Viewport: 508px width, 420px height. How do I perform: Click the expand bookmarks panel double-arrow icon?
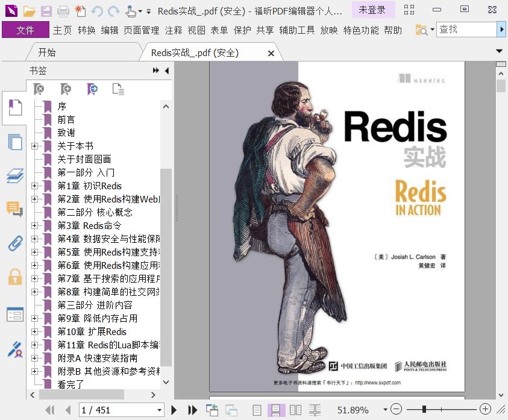point(156,71)
